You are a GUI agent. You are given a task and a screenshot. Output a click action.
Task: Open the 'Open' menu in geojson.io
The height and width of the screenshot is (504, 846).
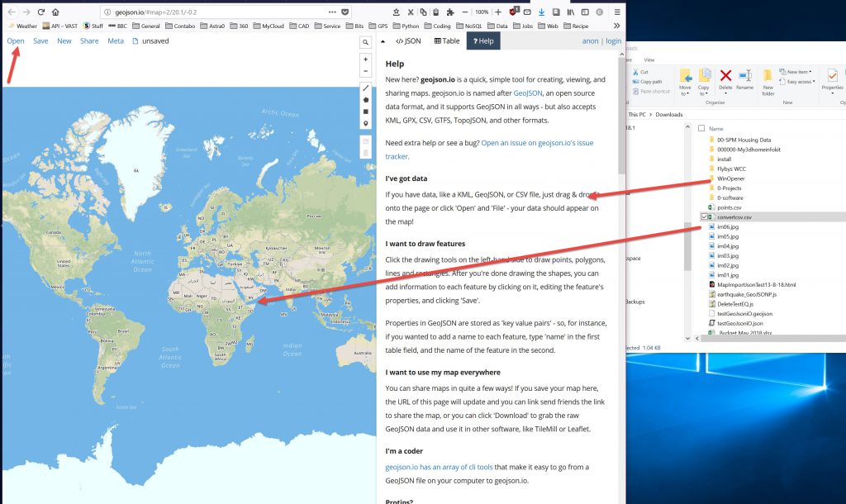15,40
